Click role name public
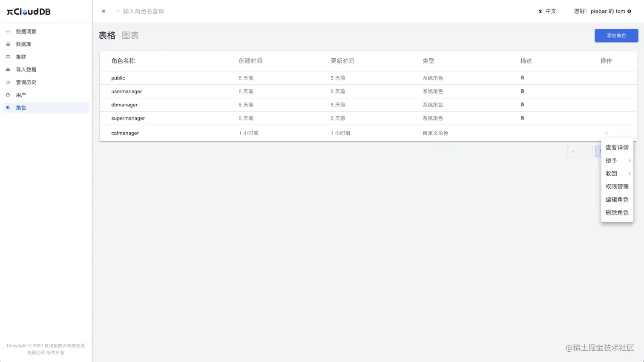 pos(118,78)
